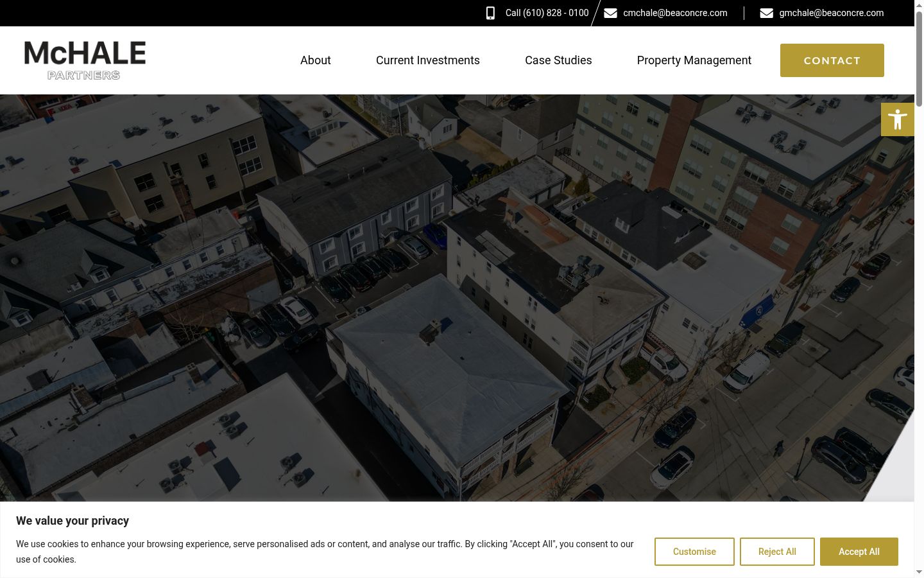The image size is (924, 578).
Task: Click the mobile phone icon in top bar
Action: [490, 13]
